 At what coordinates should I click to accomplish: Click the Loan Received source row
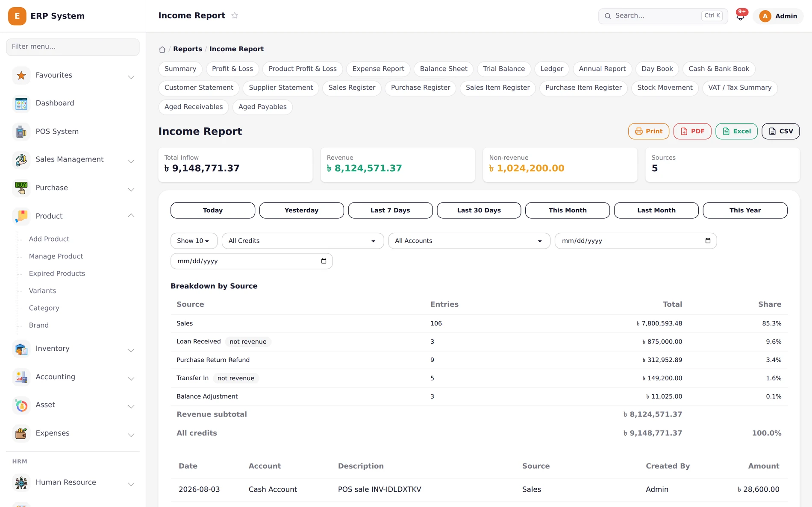pyautogui.click(x=479, y=342)
